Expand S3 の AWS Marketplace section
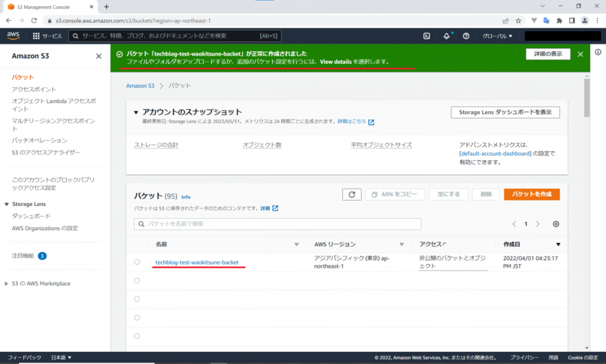The image size is (606, 364). point(7,283)
